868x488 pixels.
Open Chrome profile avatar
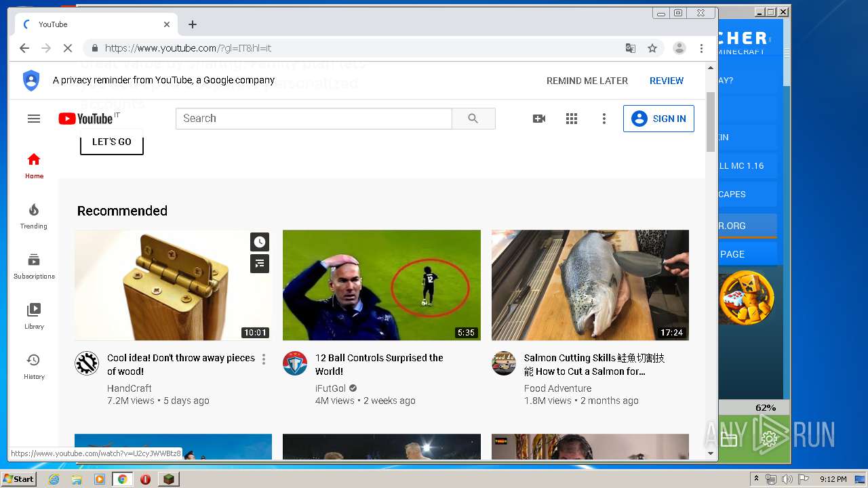pyautogui.click(x=679, y=48)
